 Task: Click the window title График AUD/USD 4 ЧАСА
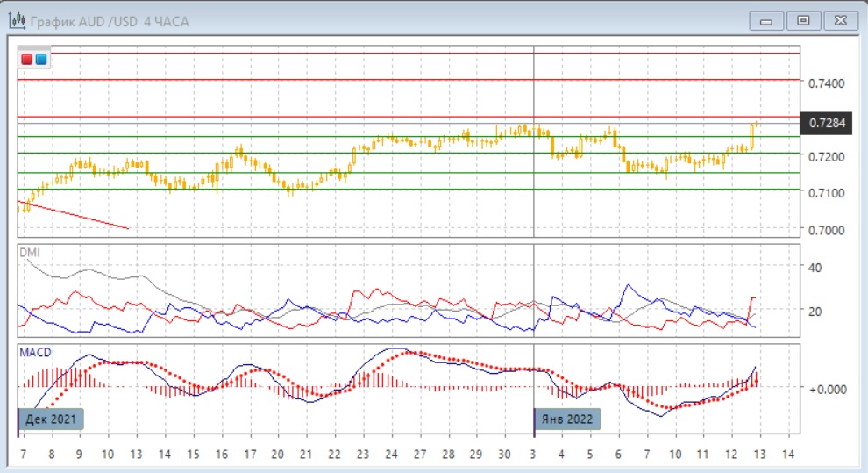tap(110, 21)
